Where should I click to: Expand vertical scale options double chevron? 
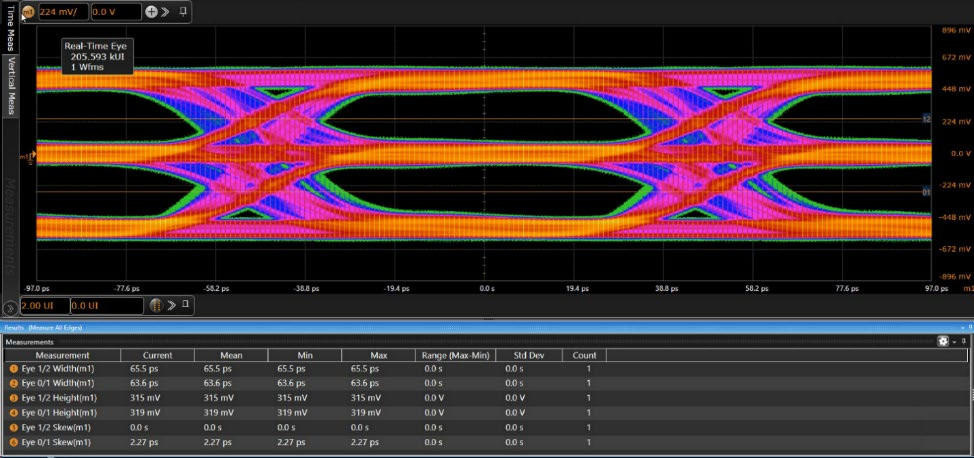pos(166,12)
